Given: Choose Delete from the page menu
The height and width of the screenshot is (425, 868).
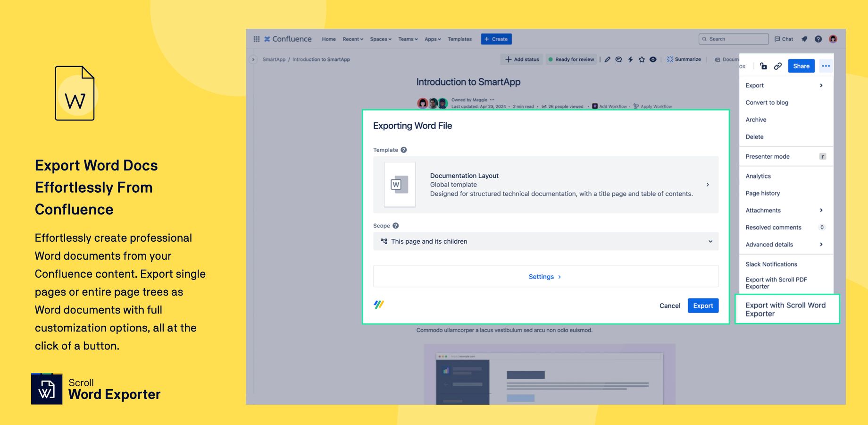Looking at the screenshot, I should pyautogui.click(x=754, y=137).
